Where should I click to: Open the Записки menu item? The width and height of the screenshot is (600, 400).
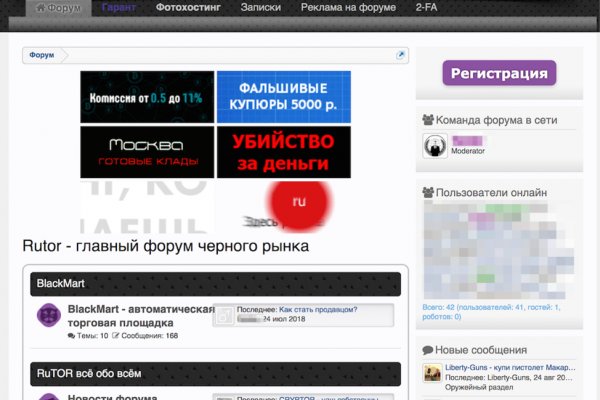pyautogui.click(x=260, y=7)
